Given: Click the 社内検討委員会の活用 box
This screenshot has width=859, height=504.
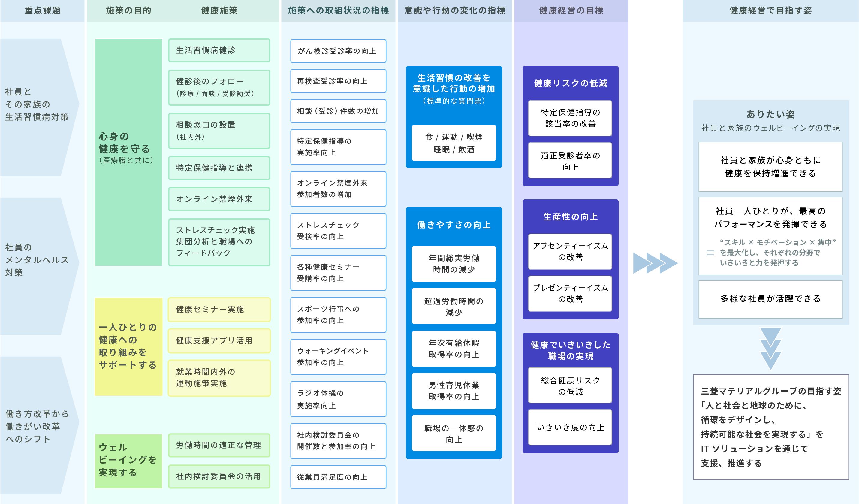Looking at the screenshot, I should click(x=219, y=476).
